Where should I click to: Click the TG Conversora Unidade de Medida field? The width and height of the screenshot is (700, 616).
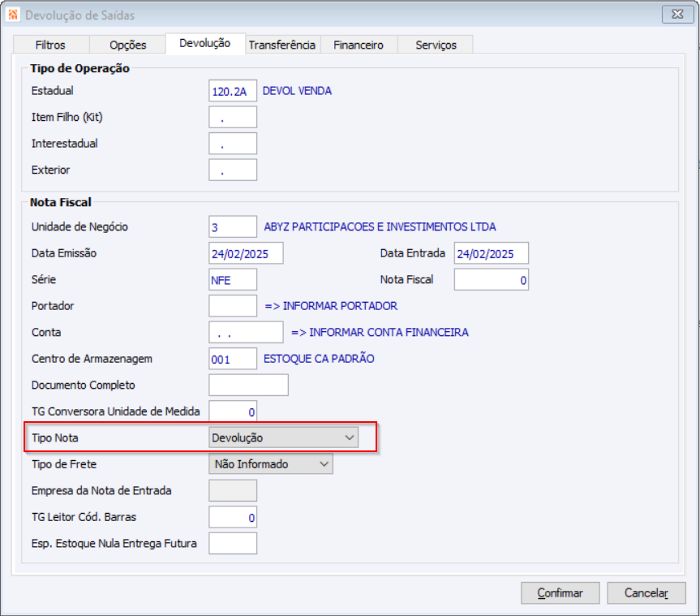point(233,411)
